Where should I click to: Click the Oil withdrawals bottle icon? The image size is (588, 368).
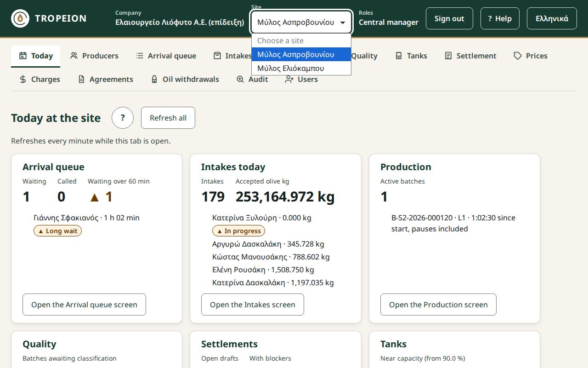(154, 79)
